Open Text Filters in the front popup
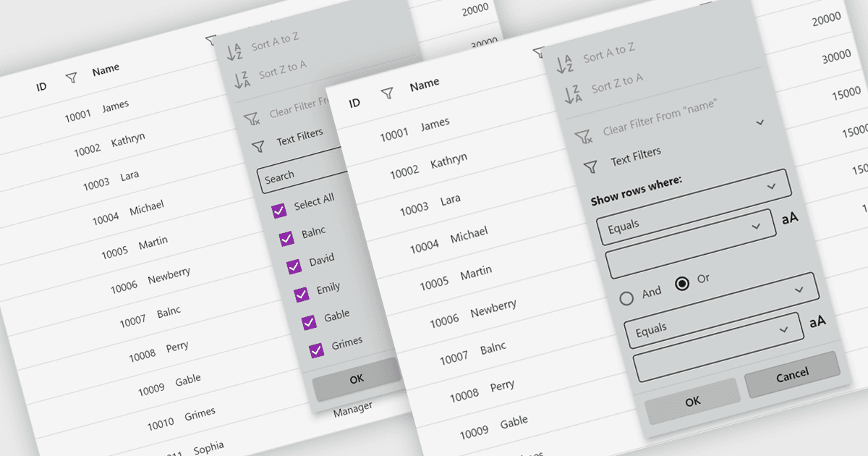 (x=636, y=156)
